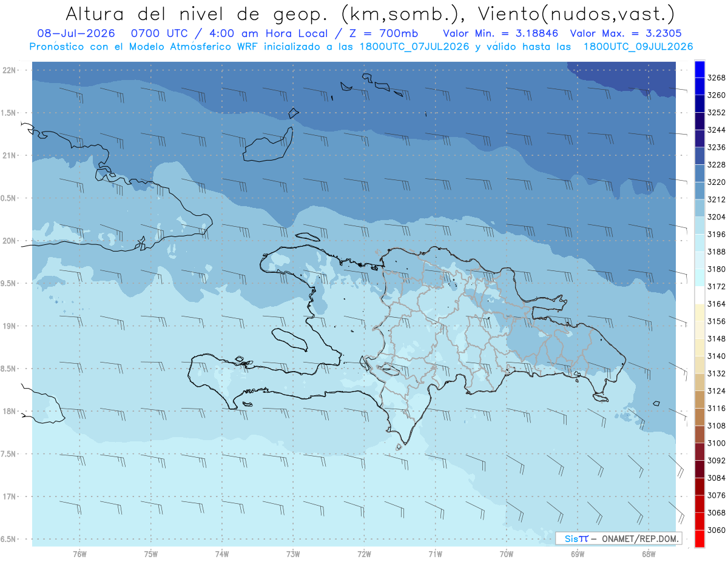This screenshot has width=728, height=562.
Task: Click the brown legend swatch between 3116 and 3108
Action: tap(699, 416)
